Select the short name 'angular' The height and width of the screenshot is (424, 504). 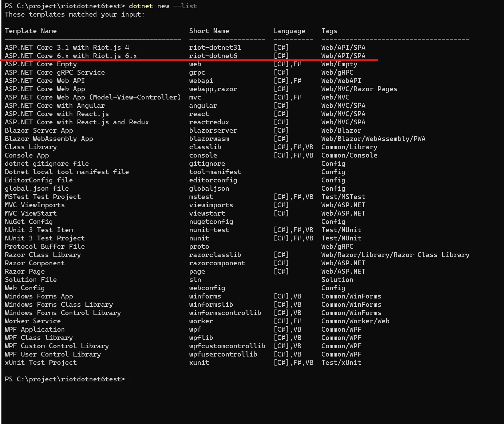pyautogui.click(x=203, y=105)
